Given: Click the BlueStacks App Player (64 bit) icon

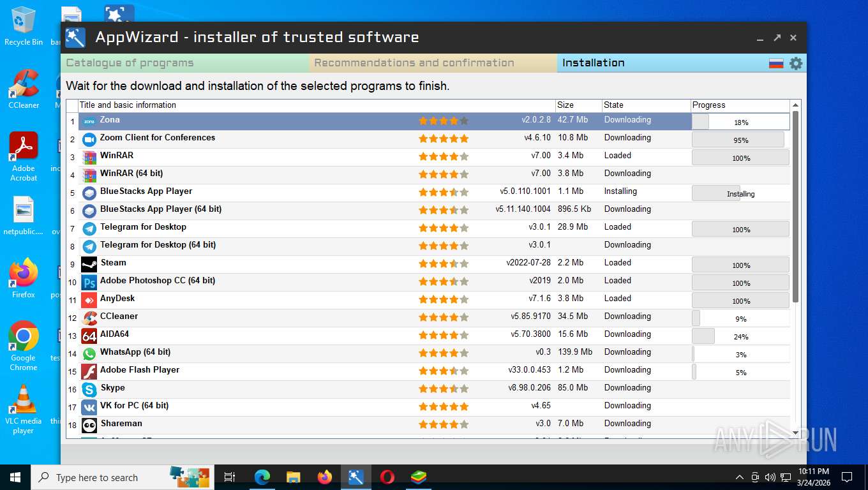Looking at the screenshot, I should (x=89, y=211).
